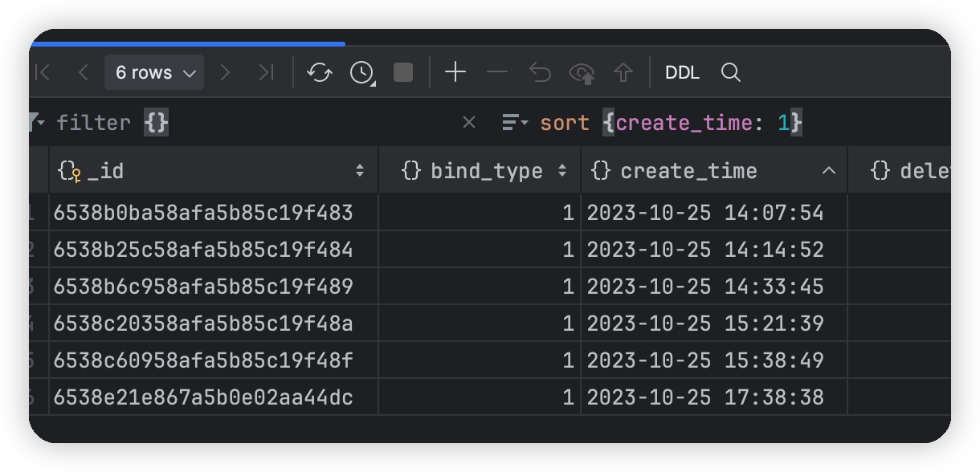The width and height of the screenshot is (980, 472).
Task: Go to the next page of rows
Action: click(225, 73)
